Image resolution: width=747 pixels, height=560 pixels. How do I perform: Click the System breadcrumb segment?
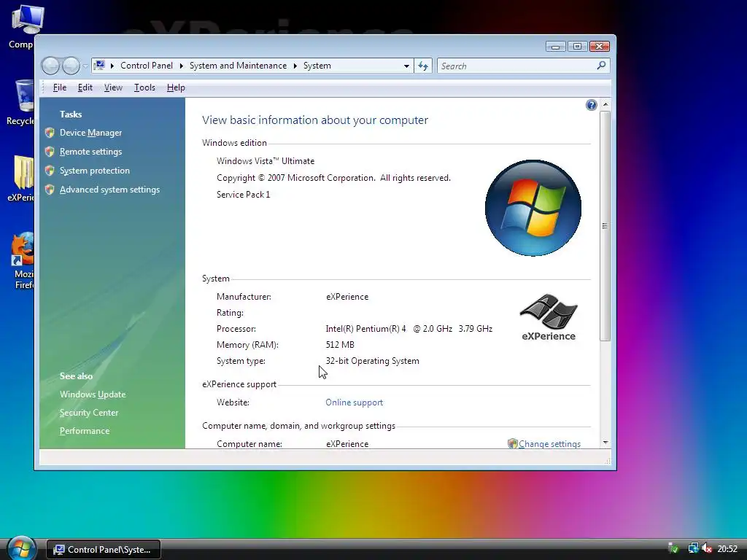[x=317, y=66]
